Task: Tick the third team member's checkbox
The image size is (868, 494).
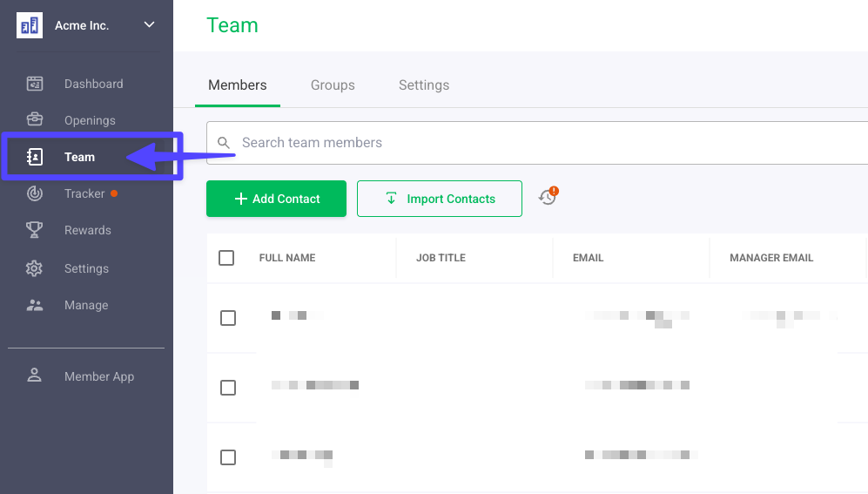Action: click(x=228, y=457)
